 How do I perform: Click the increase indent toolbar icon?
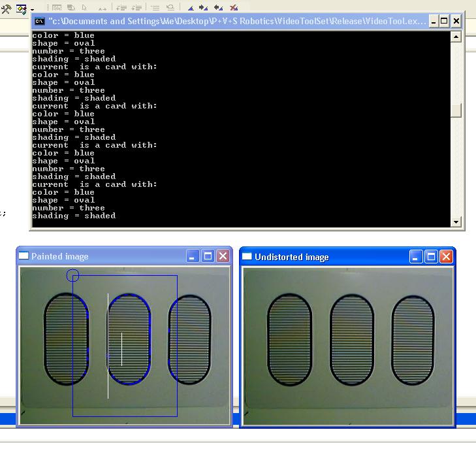[x=136, y=8]
